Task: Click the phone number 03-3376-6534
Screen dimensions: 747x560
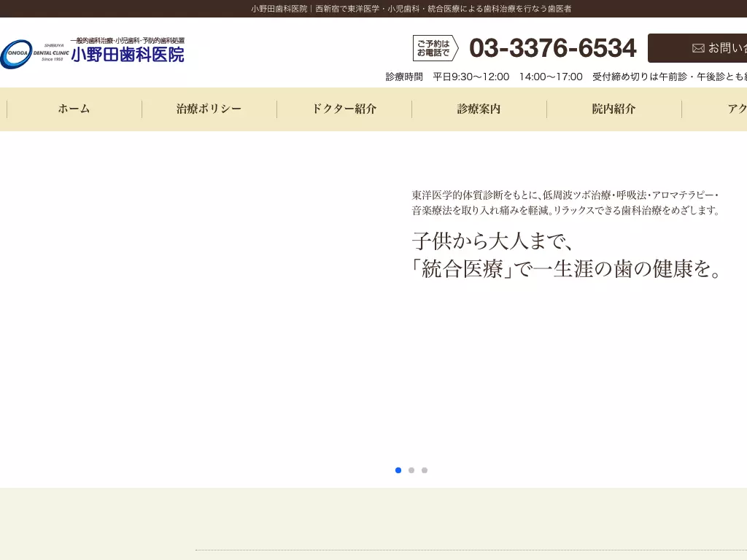Action: pos(553,48)
